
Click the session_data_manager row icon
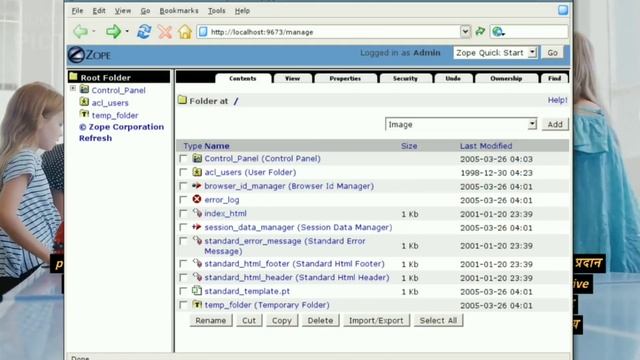197,227
